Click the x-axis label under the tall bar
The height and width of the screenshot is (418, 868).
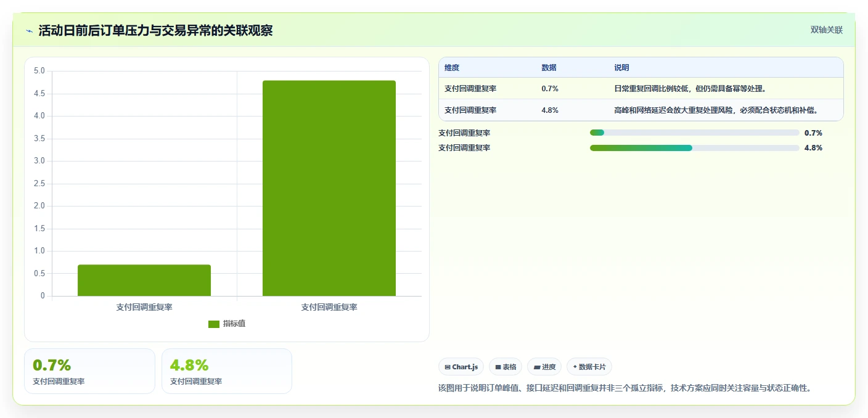(329, 307)
